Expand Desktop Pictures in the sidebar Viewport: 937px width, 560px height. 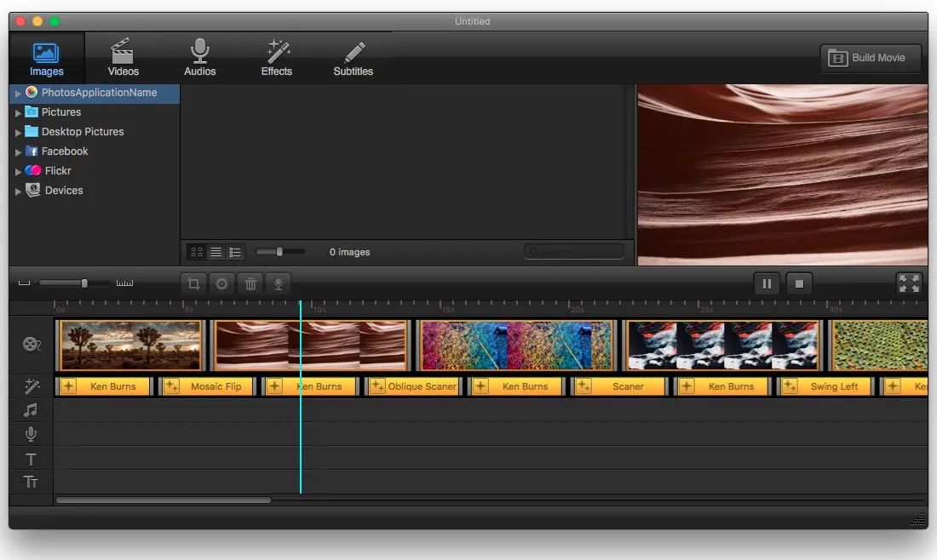tap(17, 131)
